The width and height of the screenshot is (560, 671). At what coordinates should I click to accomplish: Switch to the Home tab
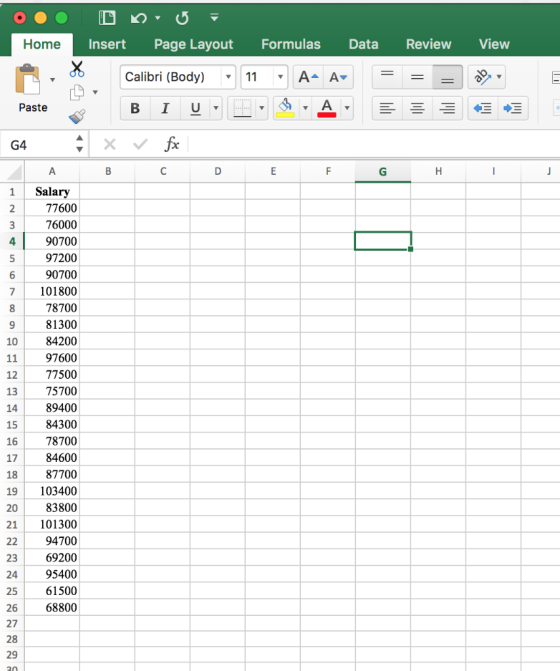(x=42, y=44)
